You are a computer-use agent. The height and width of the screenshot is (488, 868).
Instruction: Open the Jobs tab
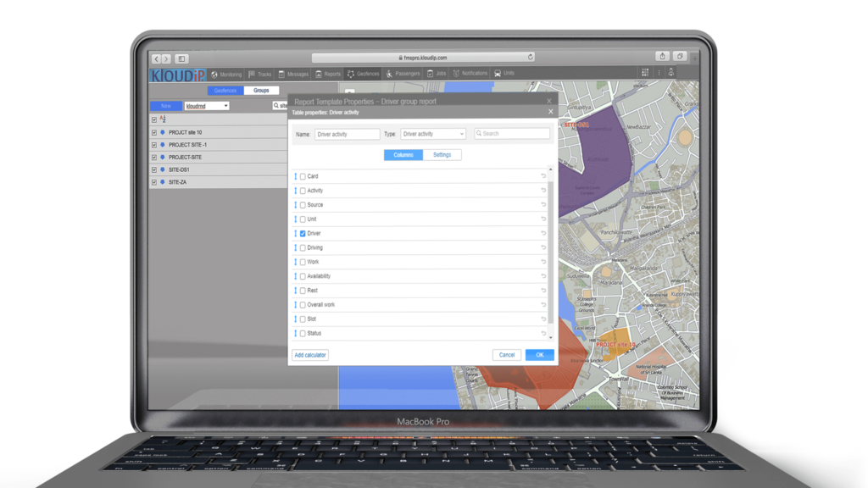coord(437,73)
